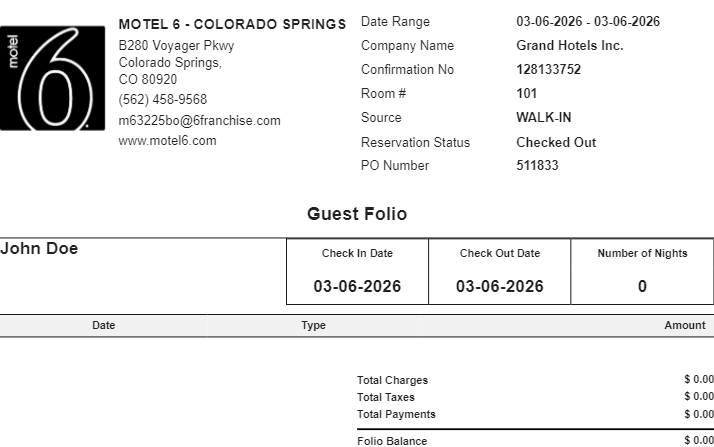Click the motel phone number (562) 458-9568
714x447 pixels.
(x=162, y=100)
